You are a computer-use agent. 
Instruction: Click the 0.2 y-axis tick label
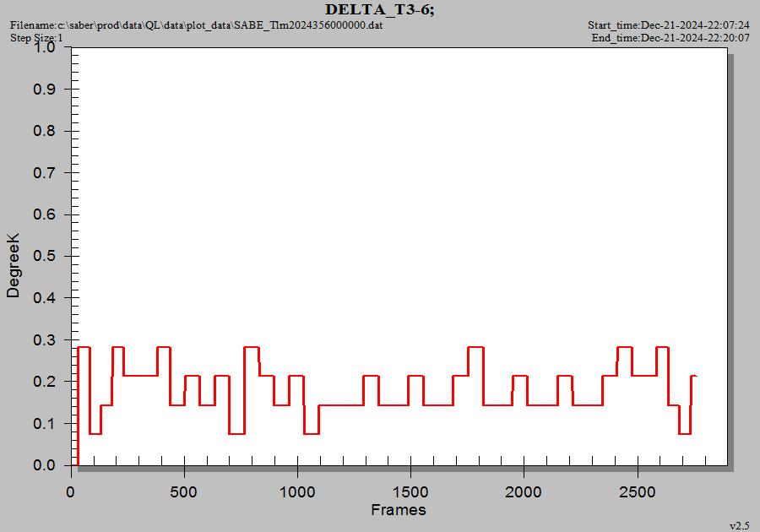click(x=44, y=382)
